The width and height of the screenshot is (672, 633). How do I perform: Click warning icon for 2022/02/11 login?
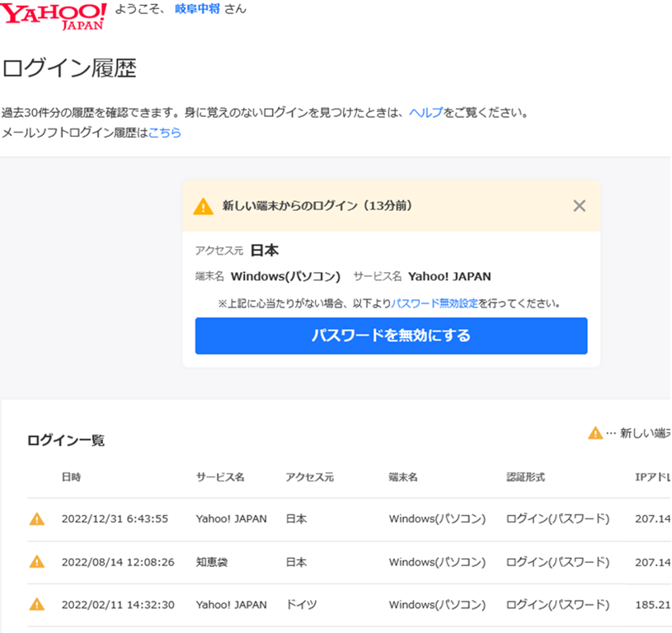(x=37, y=605)
